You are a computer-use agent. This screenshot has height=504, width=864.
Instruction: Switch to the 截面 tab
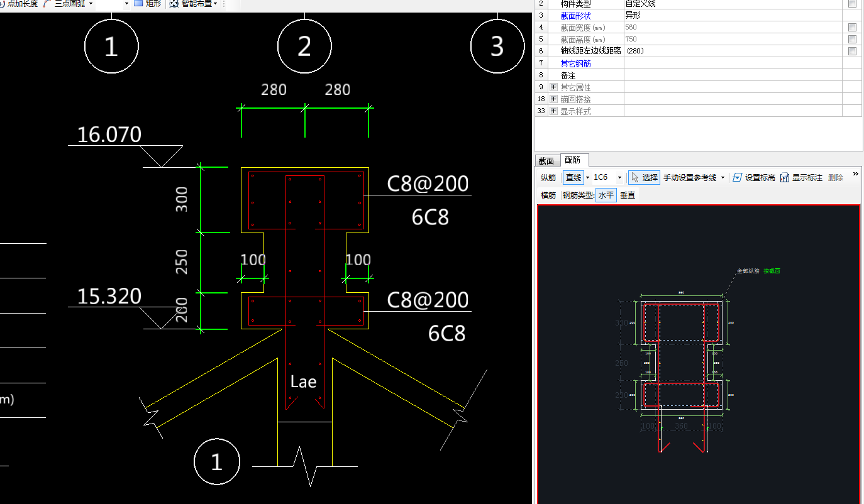pyautogui.click(x=546, y=161)
